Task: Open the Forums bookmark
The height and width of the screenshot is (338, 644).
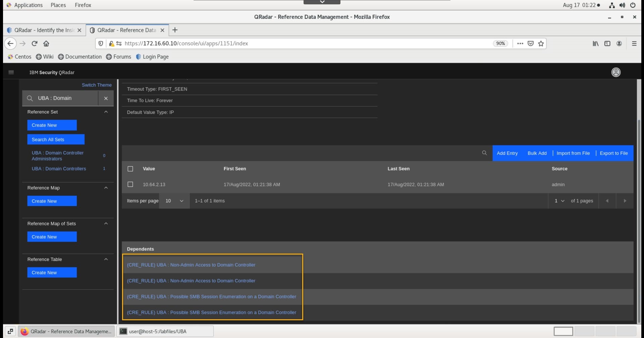Action: (x=119, y=57)
